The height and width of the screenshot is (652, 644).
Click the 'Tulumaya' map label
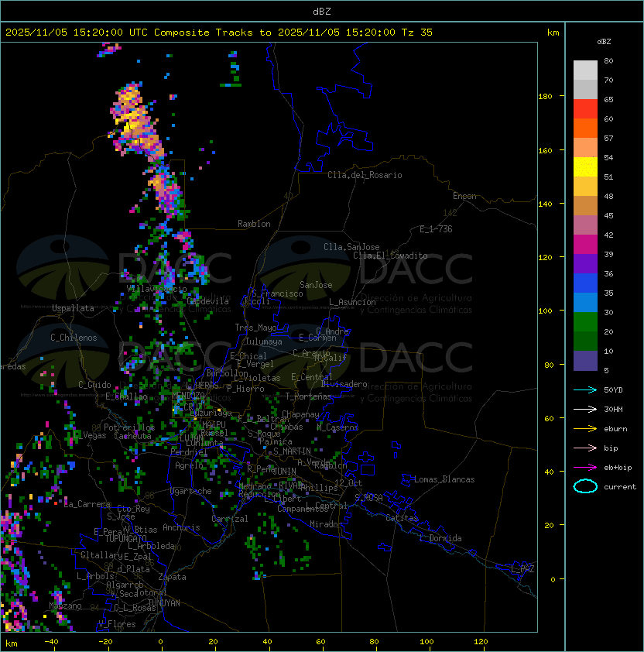(264, 341)
